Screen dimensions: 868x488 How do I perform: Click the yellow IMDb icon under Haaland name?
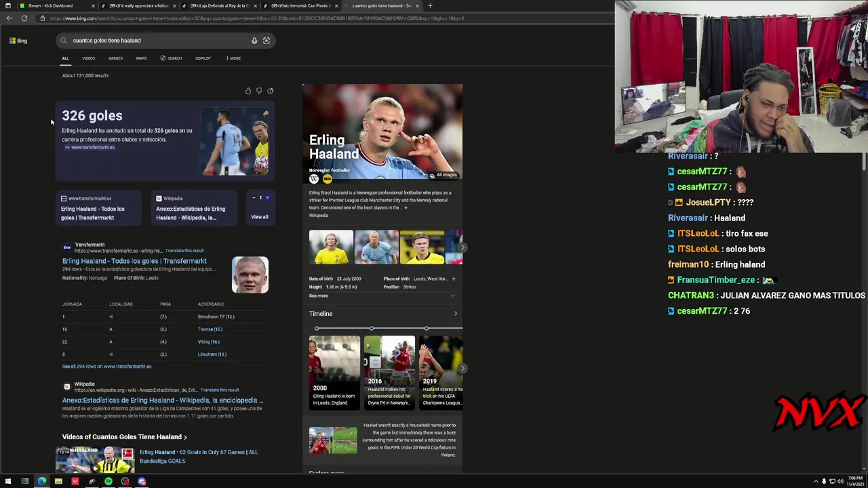click(x=328, y=179)
